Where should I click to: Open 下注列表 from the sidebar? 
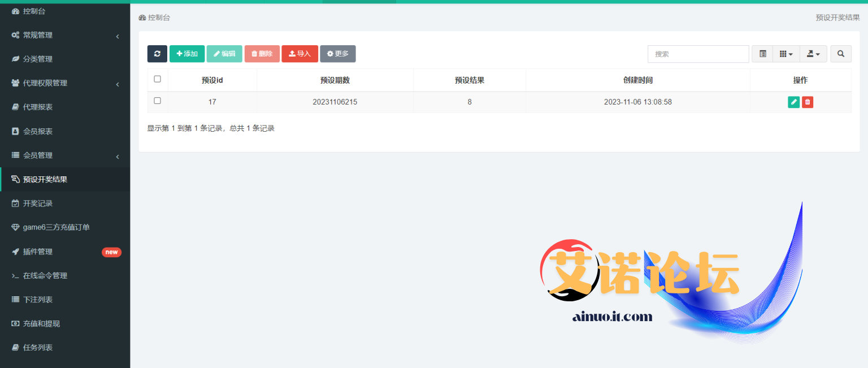tap(65, 300)
